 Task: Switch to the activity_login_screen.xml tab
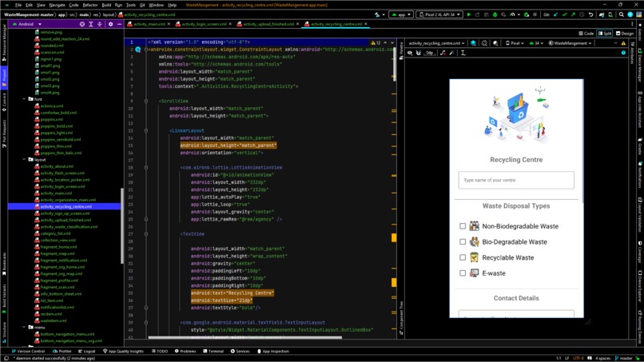(204, 24)
